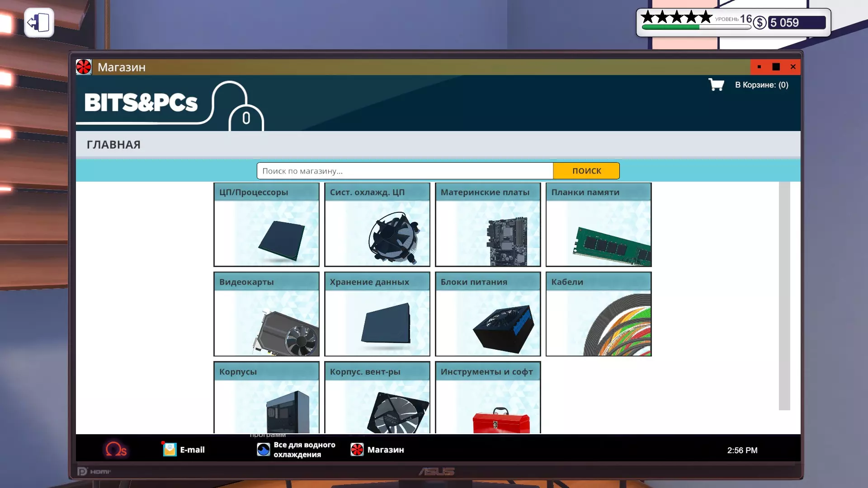The height and width of the screenshot is (488, 868).
Task: Open Хранение данных category
Action: coord(377,314)
